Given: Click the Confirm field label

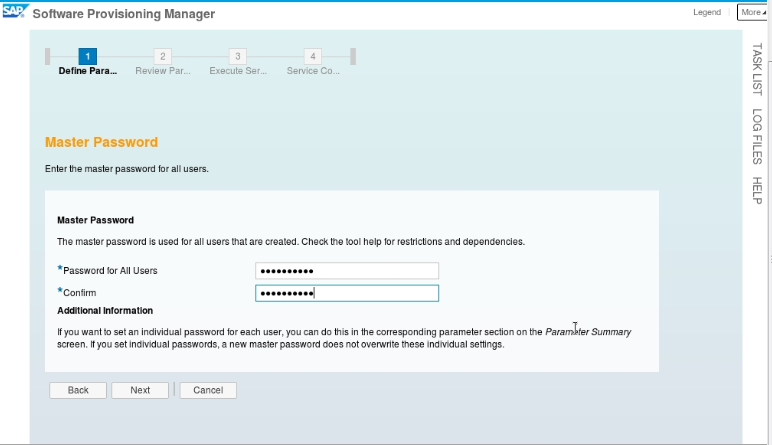Looking at the screenshot, I should coord(79,293).
